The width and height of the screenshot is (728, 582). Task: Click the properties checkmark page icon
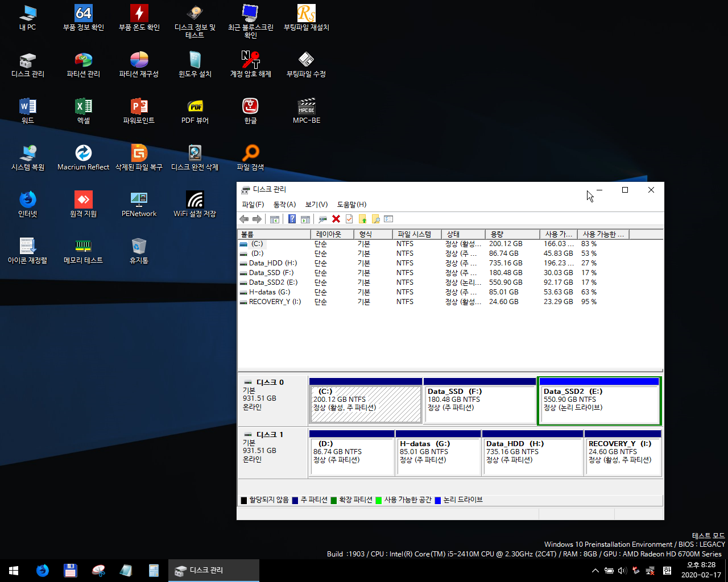click(349, 219)
